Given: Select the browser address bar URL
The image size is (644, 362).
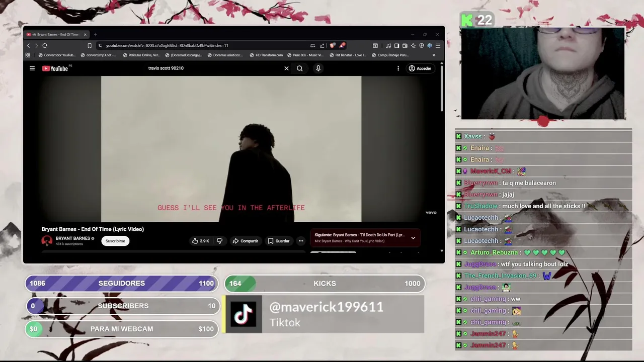Looking at the screenshot, I should [167, 46].
